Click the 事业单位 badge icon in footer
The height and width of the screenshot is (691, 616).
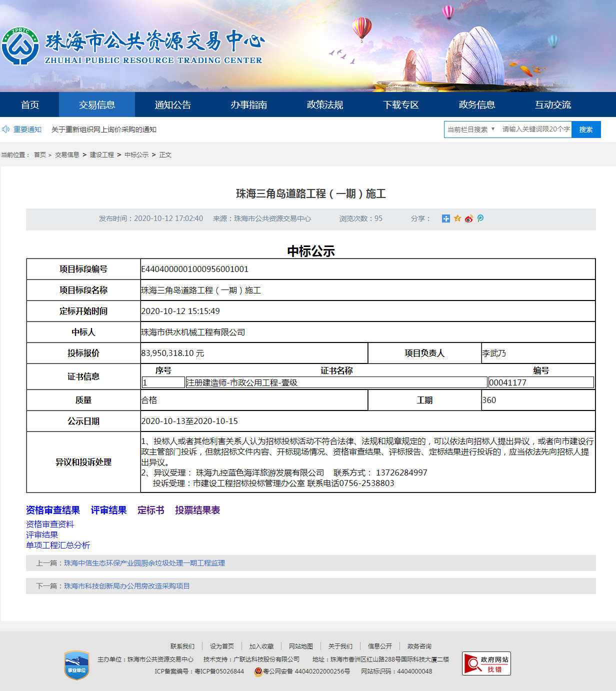pyautogui.click(x=76, y=665)
